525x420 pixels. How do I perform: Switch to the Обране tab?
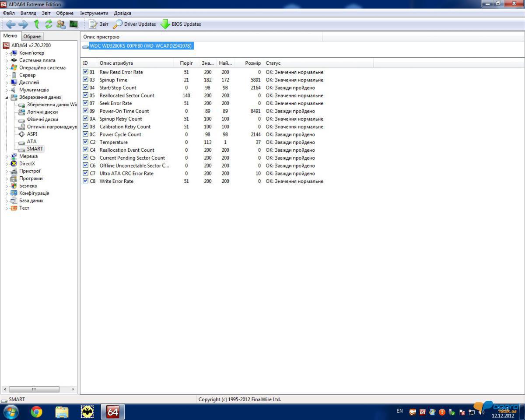click(32, 36)
